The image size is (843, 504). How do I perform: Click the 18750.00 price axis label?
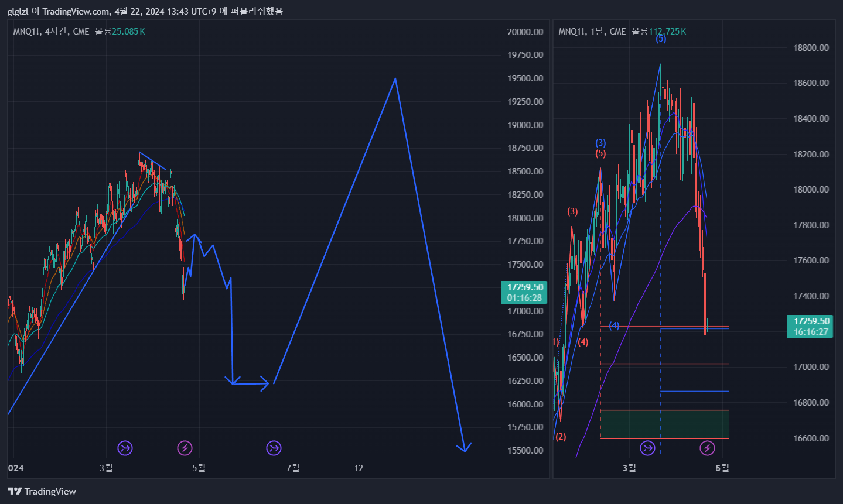525,148
